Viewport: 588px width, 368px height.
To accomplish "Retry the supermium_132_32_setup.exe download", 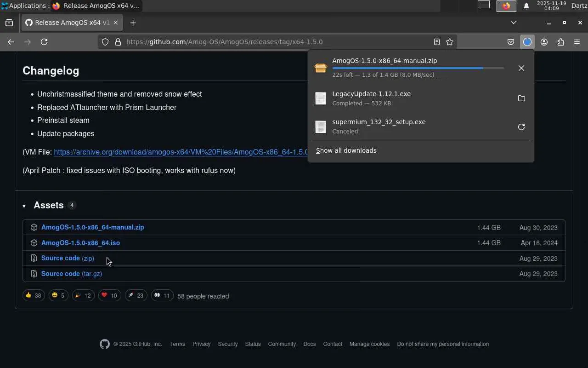I will 521,127.
